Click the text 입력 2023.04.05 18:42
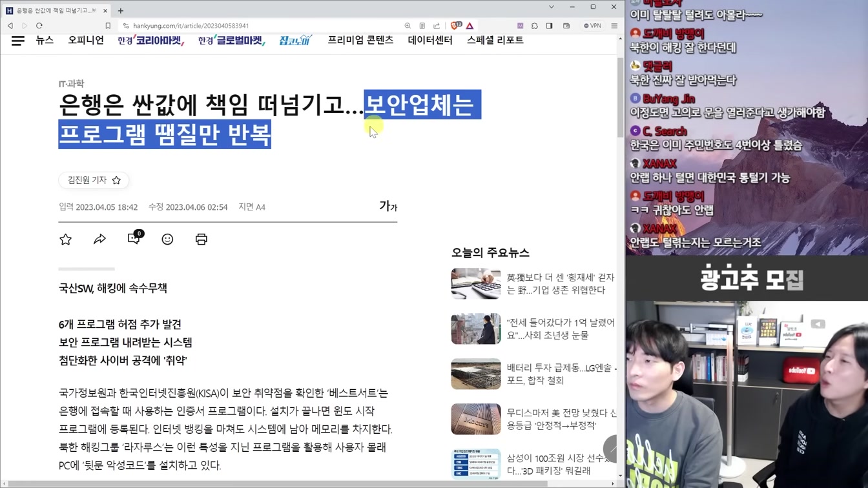The width and height of the screenshot is (868, 488). [98, 207]
